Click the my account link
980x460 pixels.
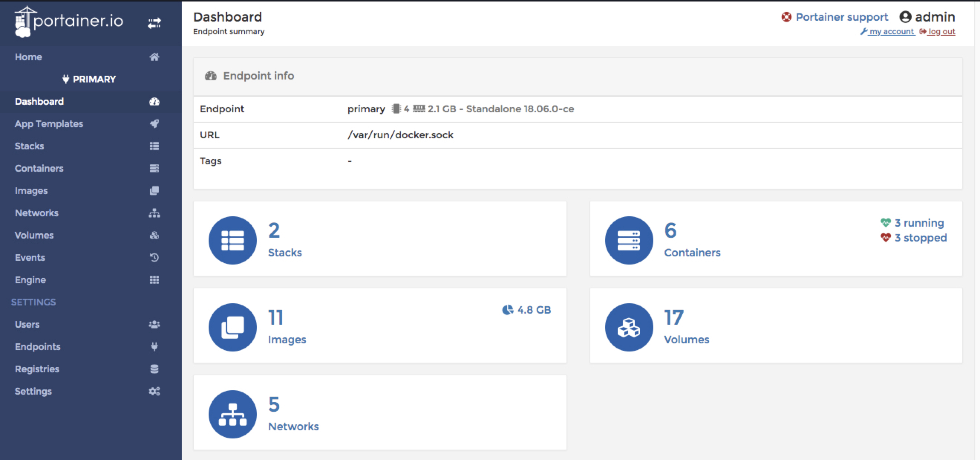point(891,32)
